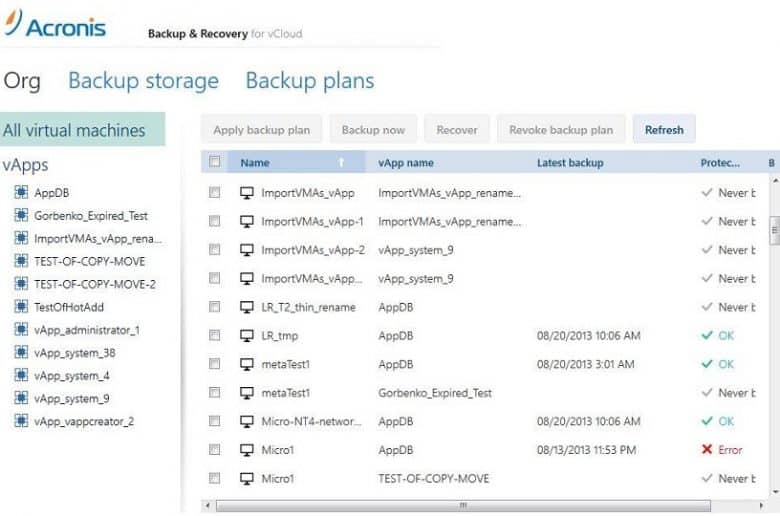780x516 pixels.
Task: Select TestOfHotAdd in the vApps tree
Action: pos(69,307)
